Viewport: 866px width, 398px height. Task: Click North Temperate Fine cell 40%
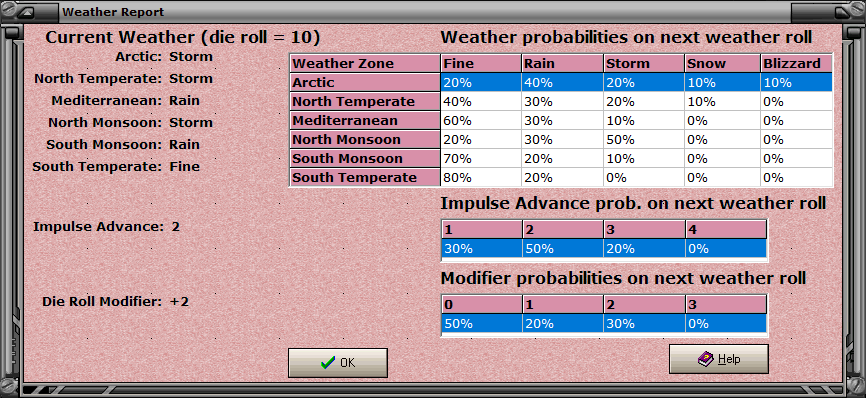point(481,102)
